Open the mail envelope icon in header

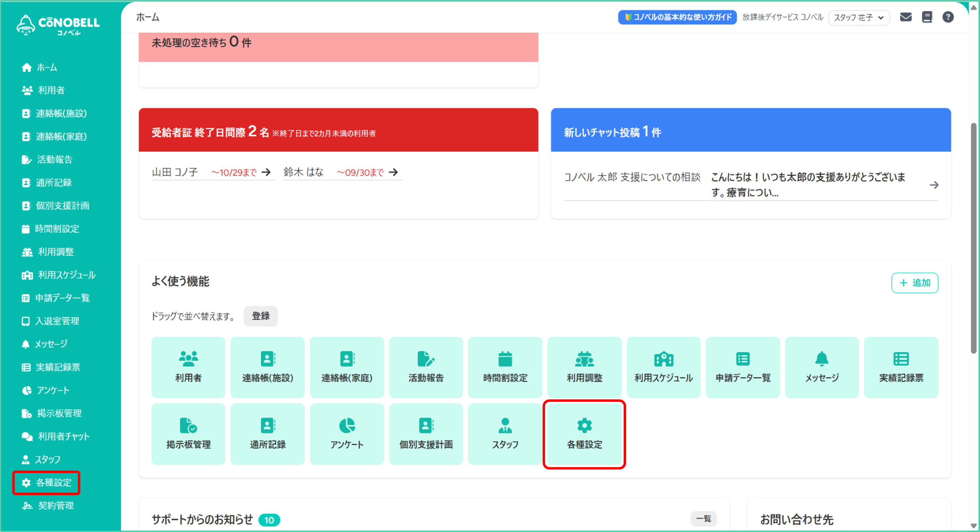[x=905, y=17]
